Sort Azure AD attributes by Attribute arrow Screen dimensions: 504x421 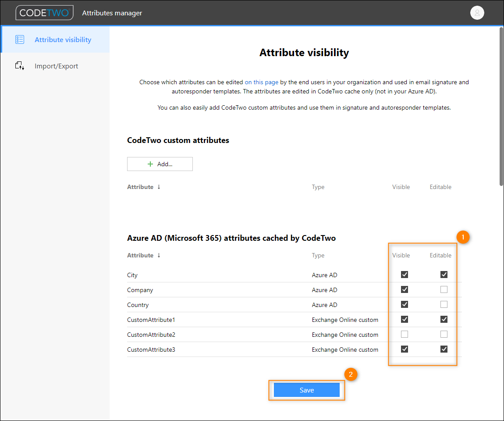point(159,255)
